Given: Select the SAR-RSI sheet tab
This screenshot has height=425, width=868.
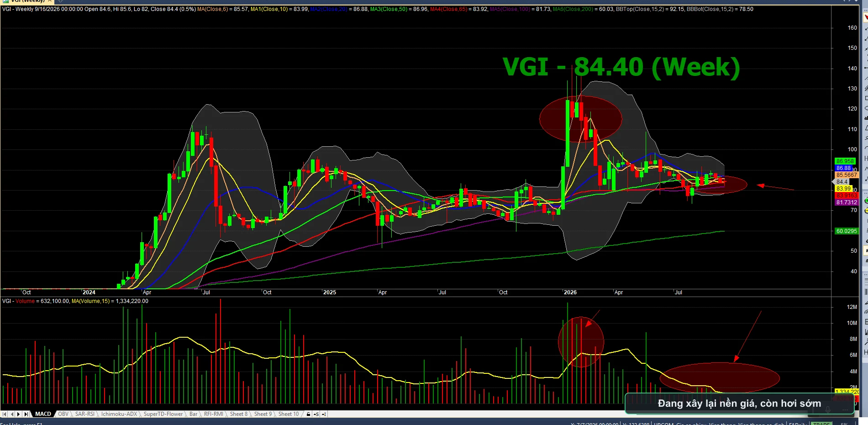Looking at the screenshot, I should 85,414.
